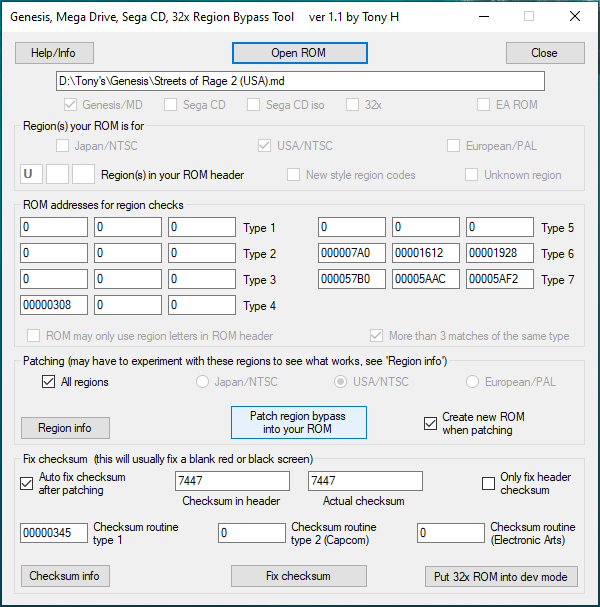Click Checksum routine type 1 field

point(53,534)
